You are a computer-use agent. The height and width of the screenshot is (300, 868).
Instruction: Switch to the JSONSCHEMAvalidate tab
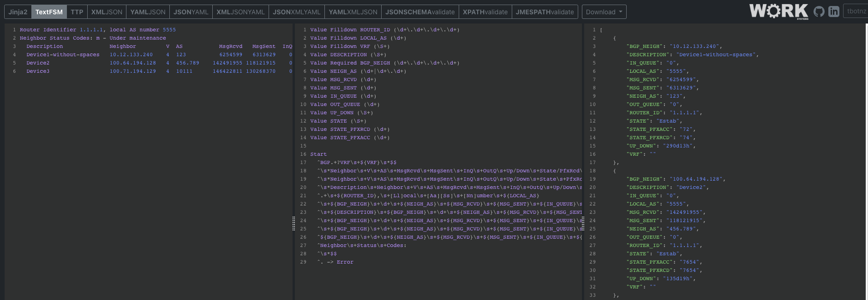(420, 12)
